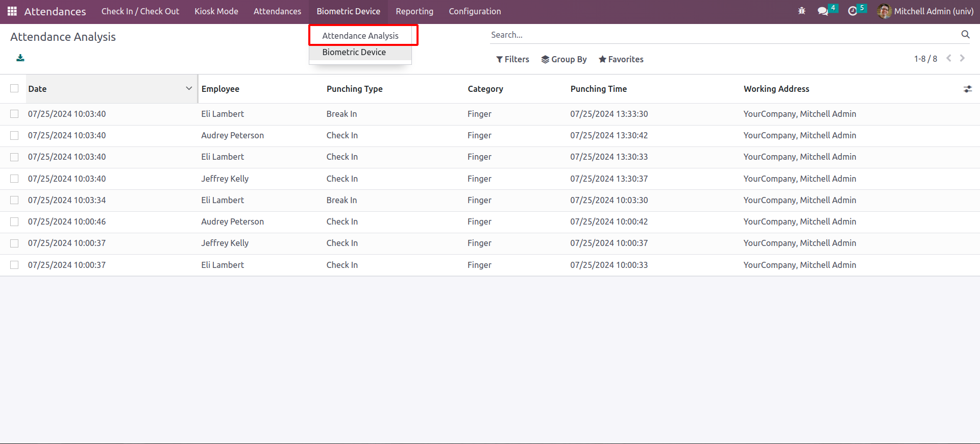This screenshot has width=980, height=444.
Task: Click working address in 13:30:33 row
Action: (x=800, y=157)
